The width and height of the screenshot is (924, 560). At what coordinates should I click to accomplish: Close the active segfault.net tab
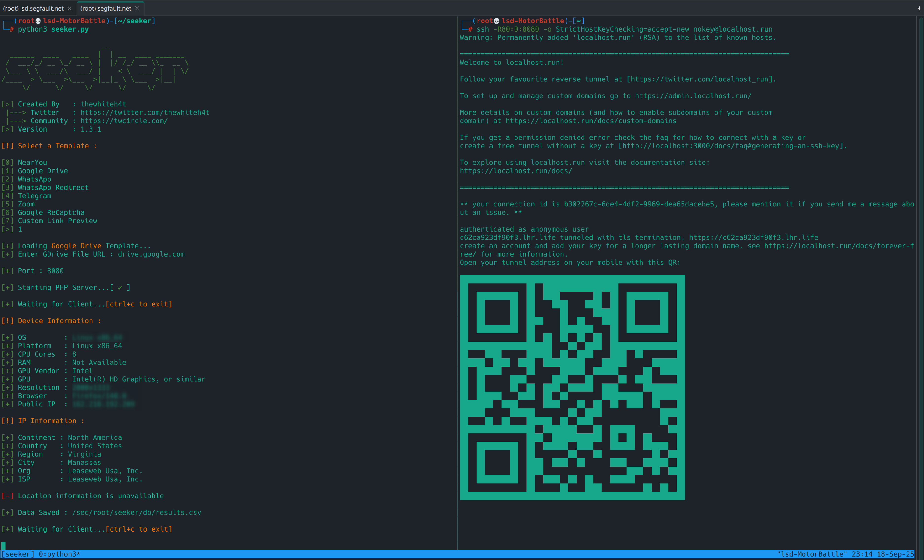137,8
